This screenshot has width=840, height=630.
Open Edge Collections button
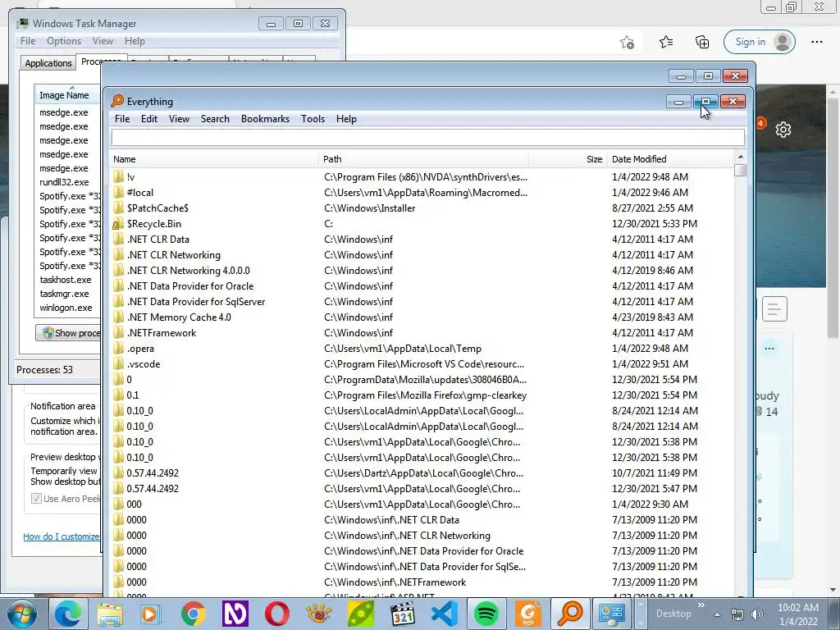pyautogui.click(x=702, y=42)
